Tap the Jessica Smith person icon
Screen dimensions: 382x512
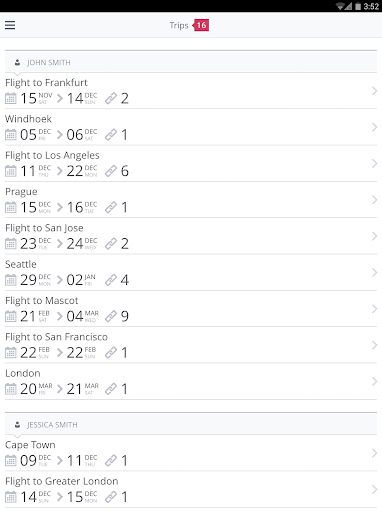(x=17, y=425)
